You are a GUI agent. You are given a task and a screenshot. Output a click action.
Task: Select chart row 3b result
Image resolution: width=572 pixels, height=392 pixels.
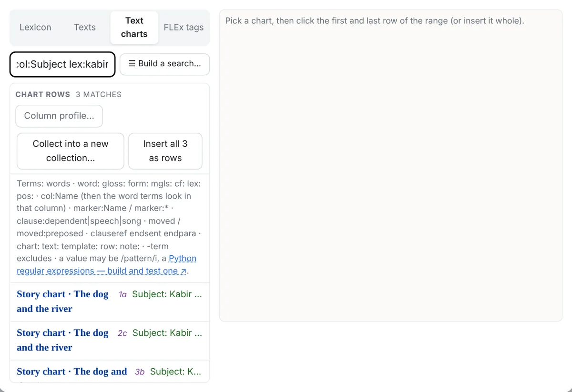[110, 372]
